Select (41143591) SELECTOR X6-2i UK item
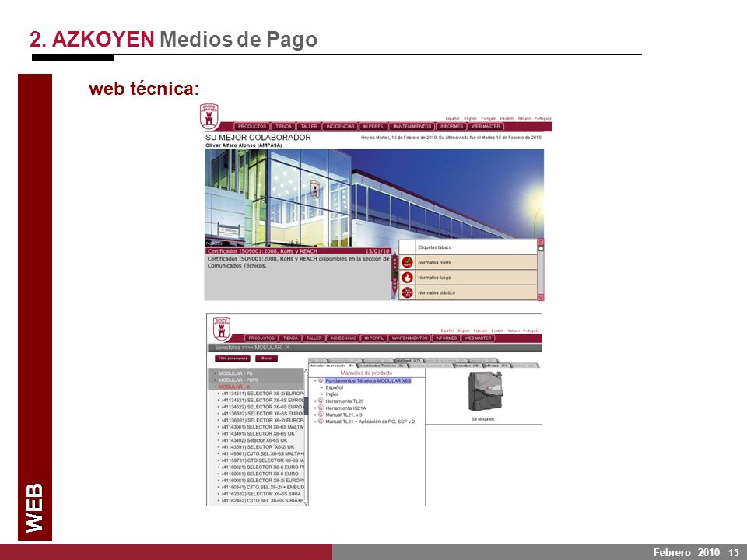Image resolution: width=747 pixels, height=560 pixels. coord(258,447)
